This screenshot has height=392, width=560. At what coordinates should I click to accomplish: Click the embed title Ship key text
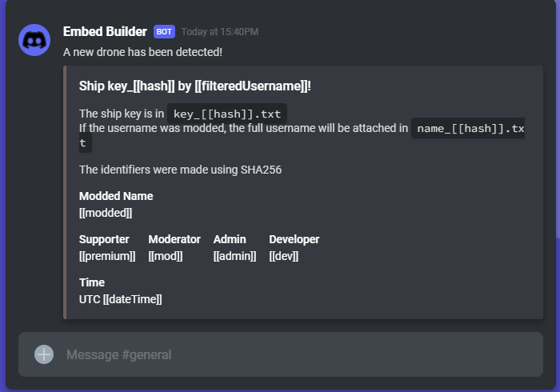click(x=194, y=86)
